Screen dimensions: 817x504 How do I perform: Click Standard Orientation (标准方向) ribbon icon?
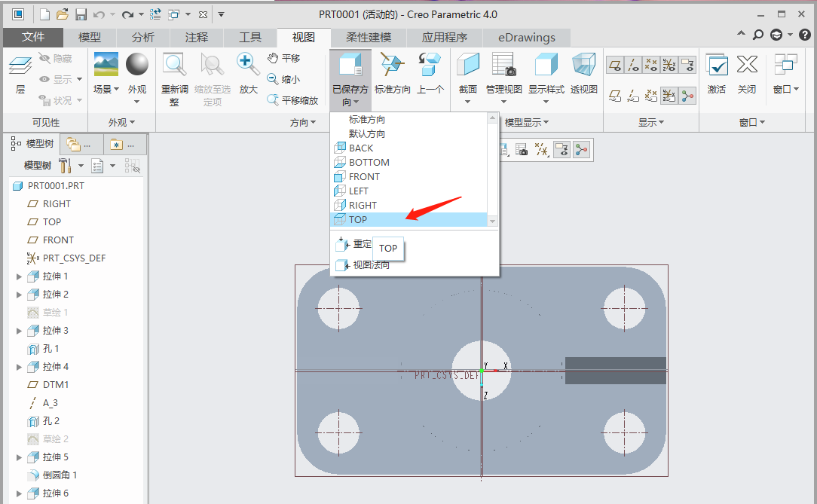(393, 73)
